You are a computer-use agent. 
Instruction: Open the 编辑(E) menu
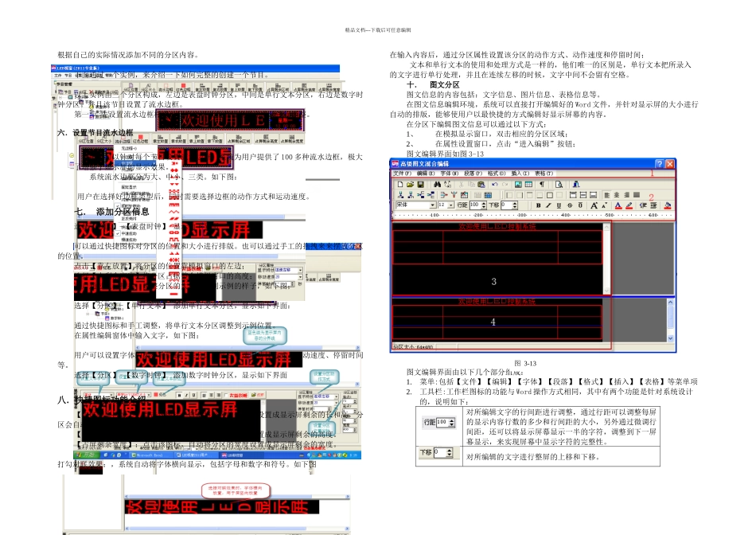pyautogui.click(x=426, y=174)
